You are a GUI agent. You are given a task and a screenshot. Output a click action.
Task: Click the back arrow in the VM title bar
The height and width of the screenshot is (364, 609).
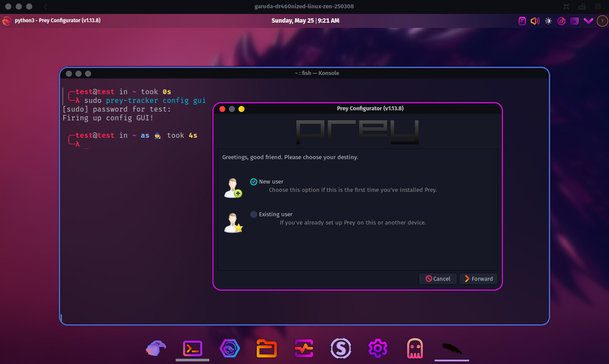coord(46,7)
